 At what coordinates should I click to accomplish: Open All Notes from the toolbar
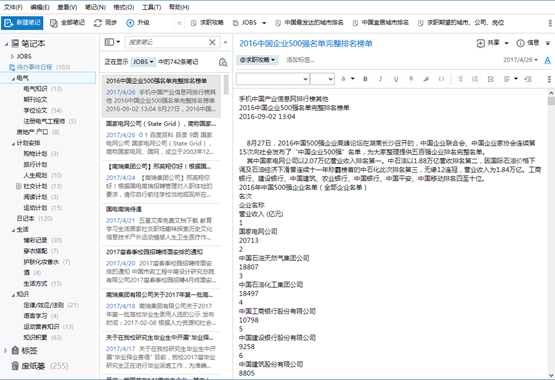tap(67, 23)
